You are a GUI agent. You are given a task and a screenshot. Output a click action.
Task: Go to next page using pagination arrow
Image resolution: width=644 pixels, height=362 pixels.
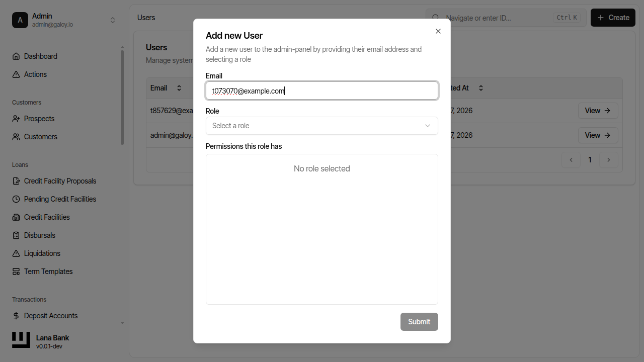click(x=608, y=159)
